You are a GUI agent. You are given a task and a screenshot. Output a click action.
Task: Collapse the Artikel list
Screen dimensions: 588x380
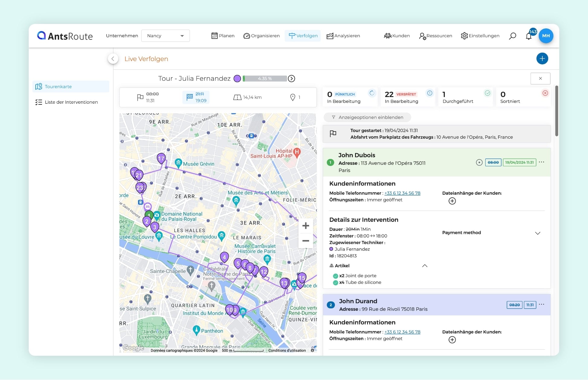click(x=425, y=266)
